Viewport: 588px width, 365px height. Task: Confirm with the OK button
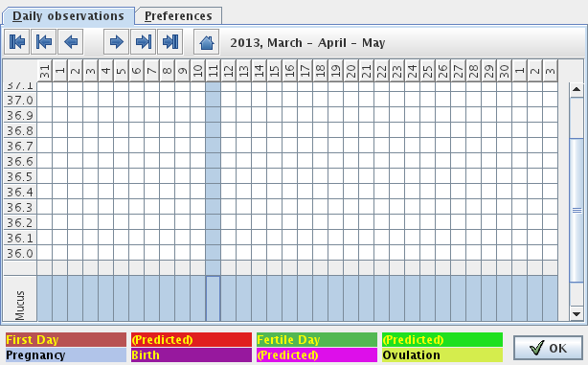(x=548, y=348)
